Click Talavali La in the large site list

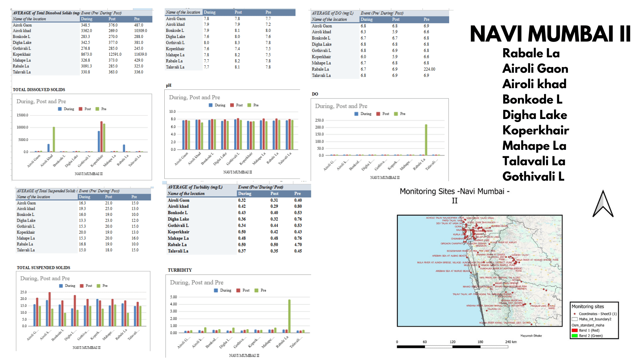coord(534,161)
